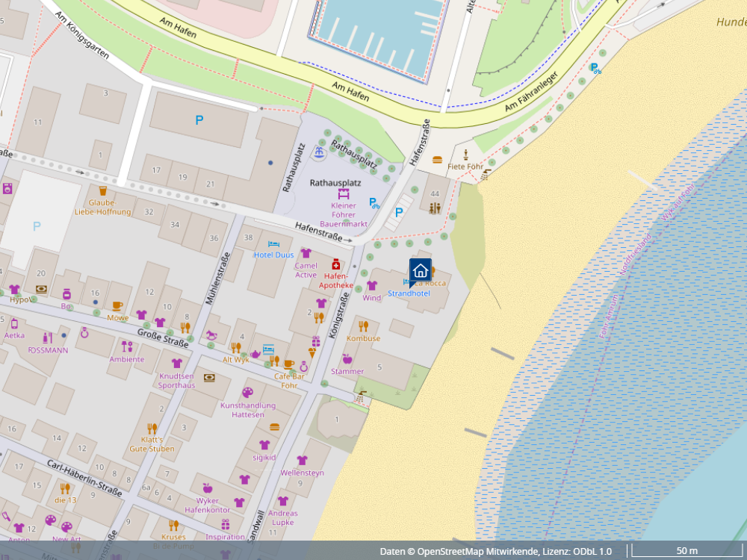Click the Klatt's Gute Stuben restaurant icon
747x560 pixels.
click(152, 428)
